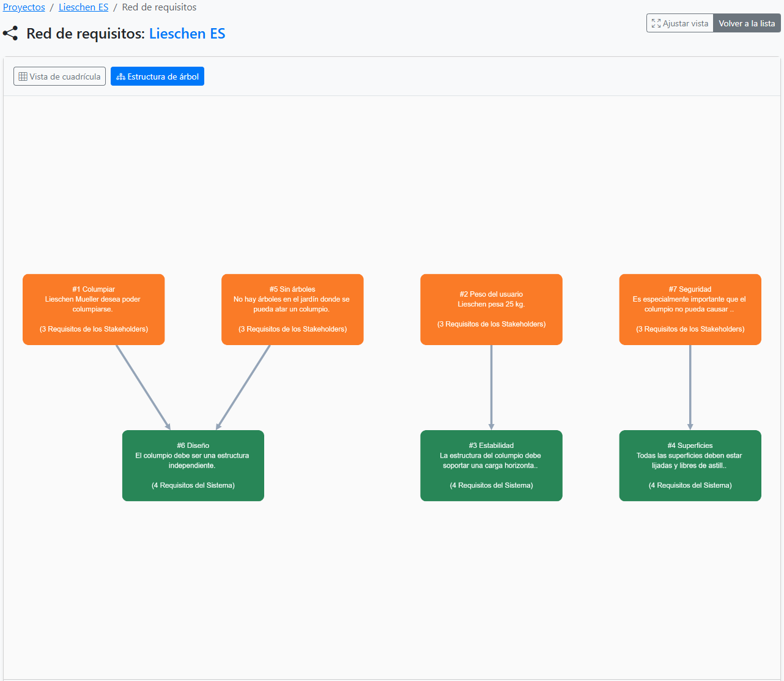Click the fit-view arrows icon in Ajustar vista
Viewport: 784px width, 681px height.
coord(656,23)
